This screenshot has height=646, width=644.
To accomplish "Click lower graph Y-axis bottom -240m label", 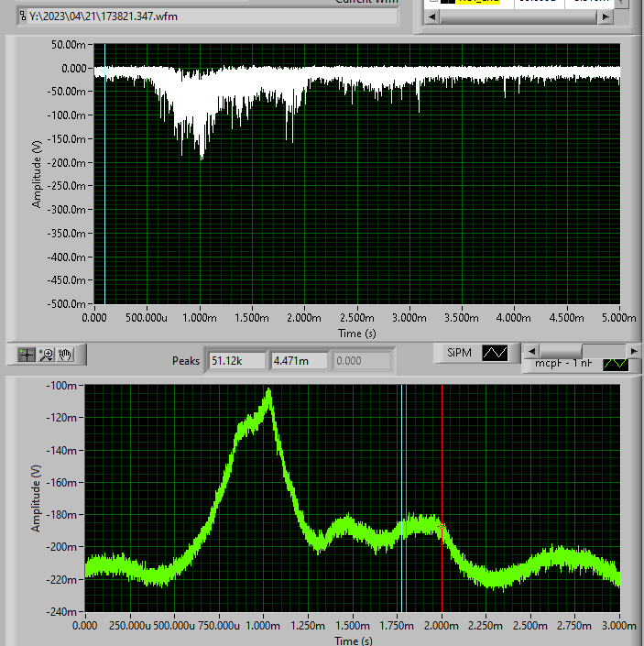I will (61, 612).
